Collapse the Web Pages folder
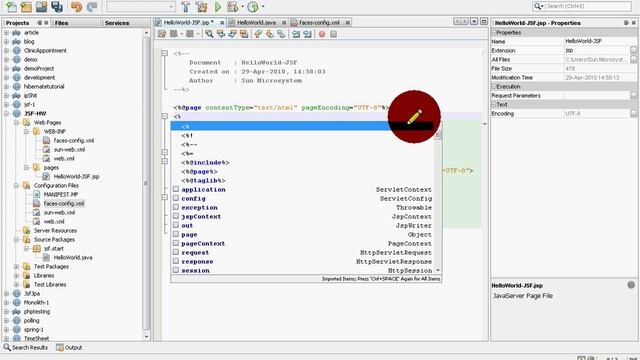This screenshot has width=640, height=360. [16, 122]
